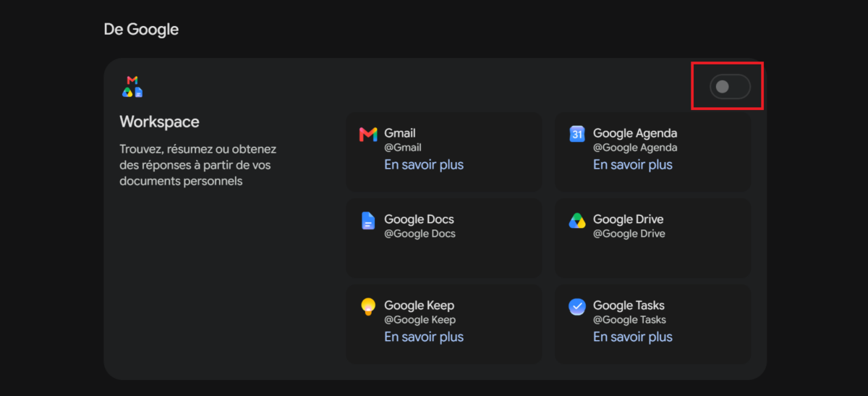
Task: Click the Google Drive triangle icon
Action: coord(576,221)
